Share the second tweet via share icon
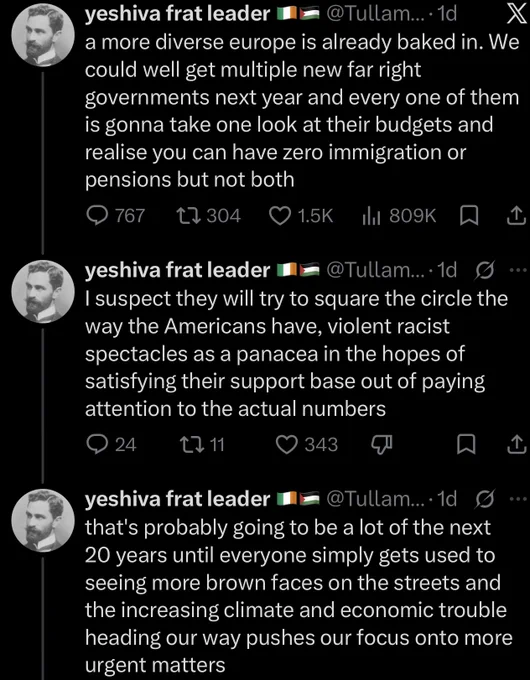530x680 pixels. [516, 445]
